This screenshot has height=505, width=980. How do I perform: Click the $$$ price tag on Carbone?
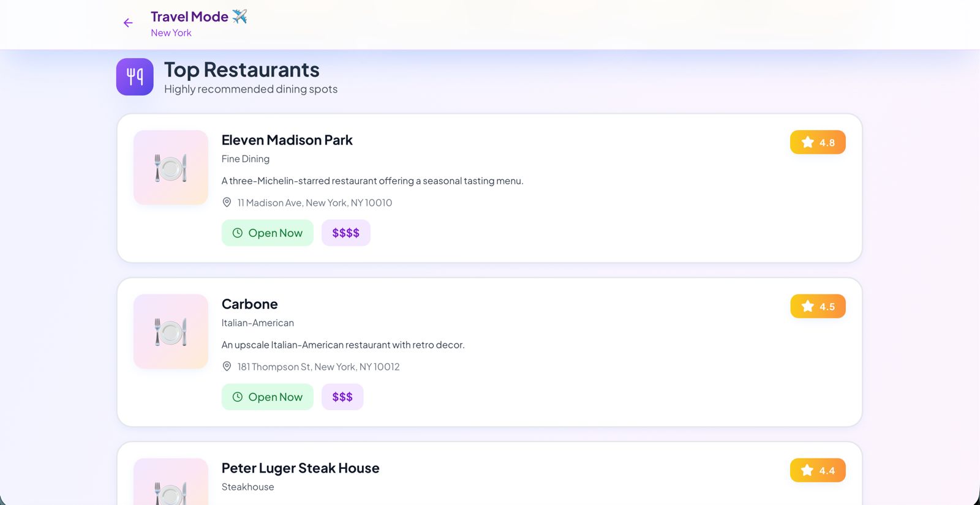pyautogui.click(x=342, y=397)
